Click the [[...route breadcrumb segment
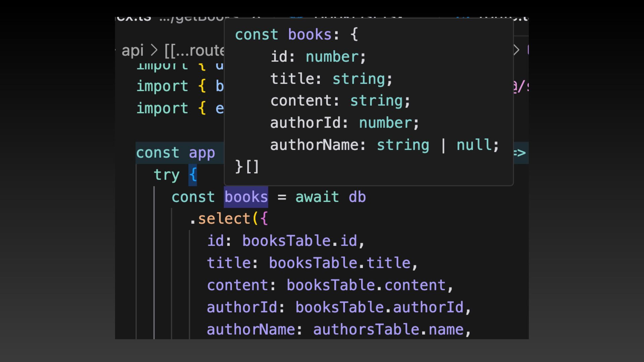This screenshot has height=362, width=644. (x=194, y=50)
